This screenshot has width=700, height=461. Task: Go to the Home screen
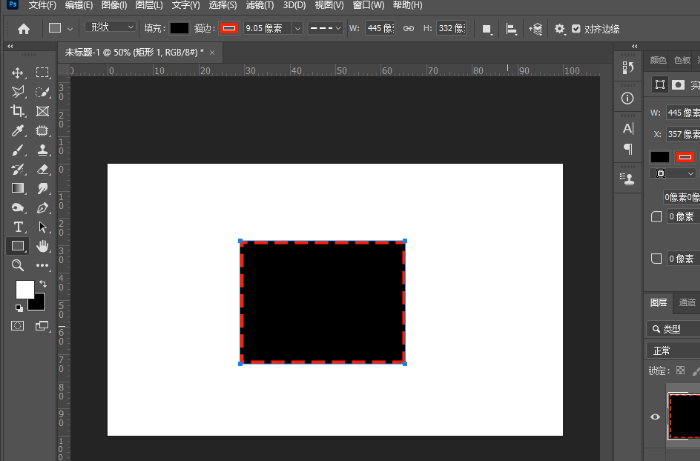[24, 29]
